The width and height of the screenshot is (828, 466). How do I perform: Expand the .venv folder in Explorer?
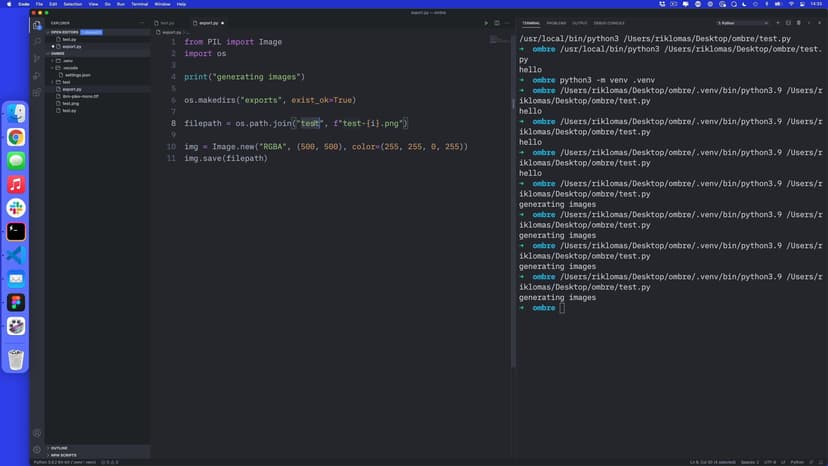coord(68,60)
